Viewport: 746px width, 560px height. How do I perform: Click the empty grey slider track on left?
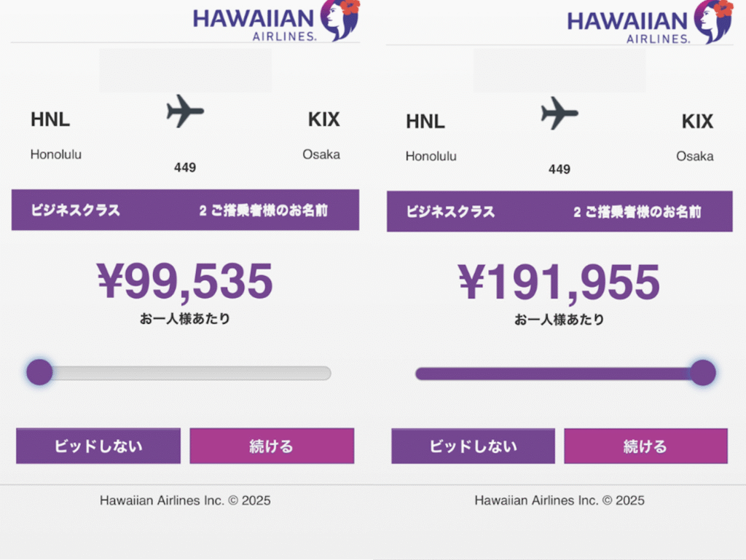192,373
